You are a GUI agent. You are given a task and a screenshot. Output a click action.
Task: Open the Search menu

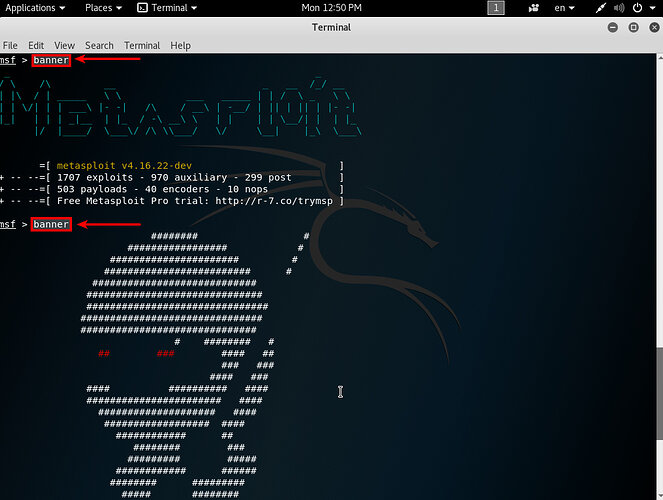[x=99, y=45]
